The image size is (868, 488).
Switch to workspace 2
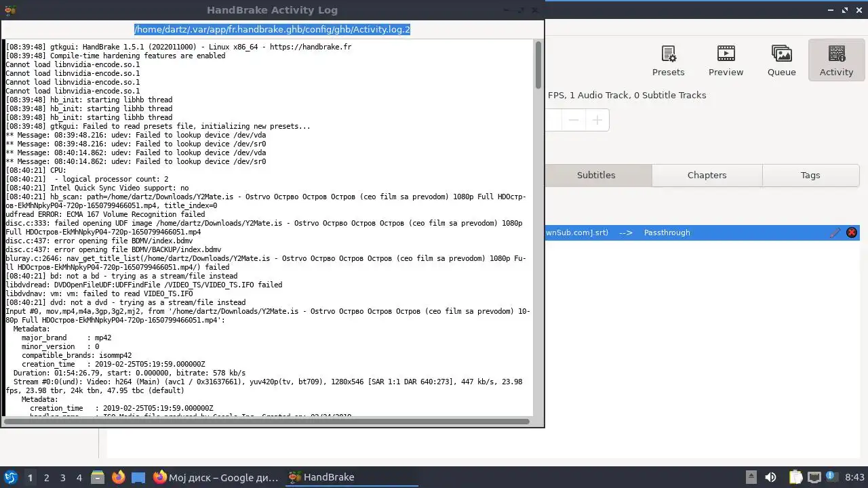point(46,477)
